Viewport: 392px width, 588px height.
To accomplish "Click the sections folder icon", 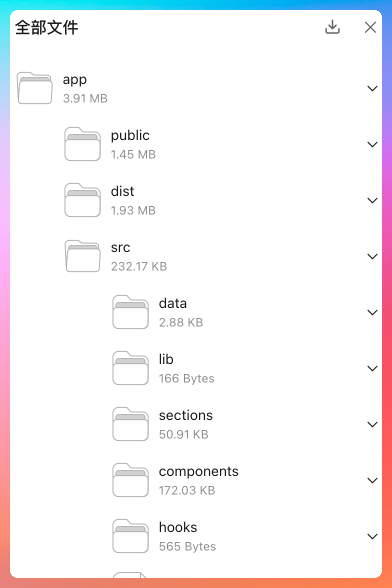I will tap(130, 424).
